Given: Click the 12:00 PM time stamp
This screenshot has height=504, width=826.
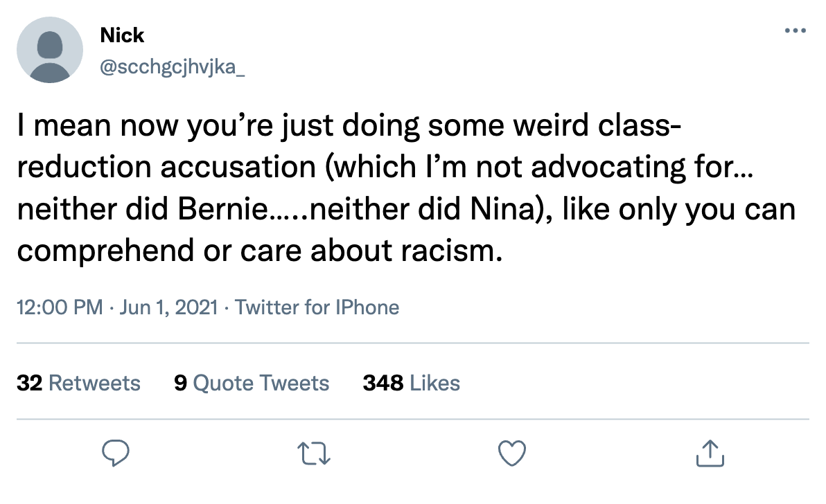Looking at the screenshot, I should (x=60, y=307).
